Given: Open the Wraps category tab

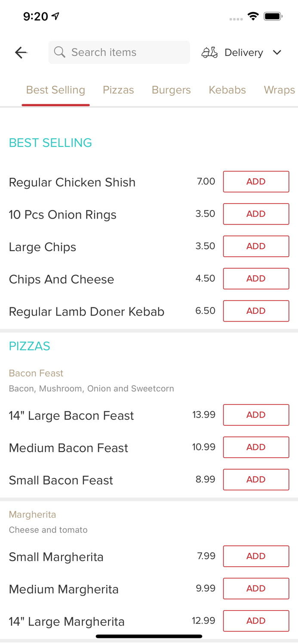Looking at the screenshot, I should coord(280,90).
